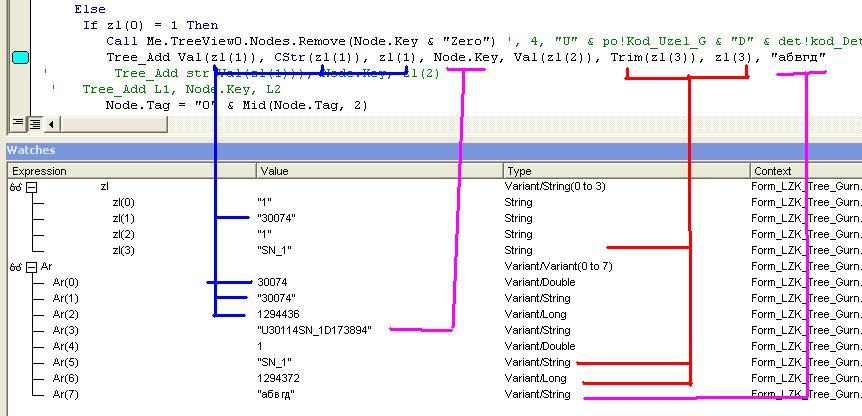Image resolution: width=862 pixels, height=416 pixels.
Task: Click the Variant/Long type of Ar(2)
Action: click(x=535, y=314)
